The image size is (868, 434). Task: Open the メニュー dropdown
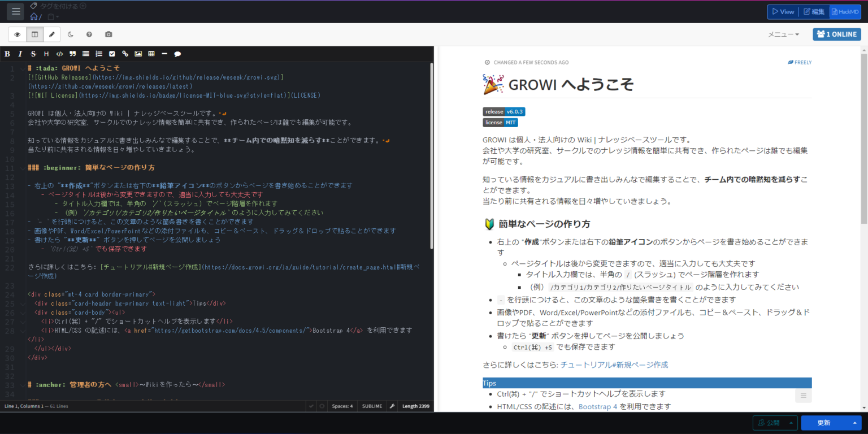(783, 34)
